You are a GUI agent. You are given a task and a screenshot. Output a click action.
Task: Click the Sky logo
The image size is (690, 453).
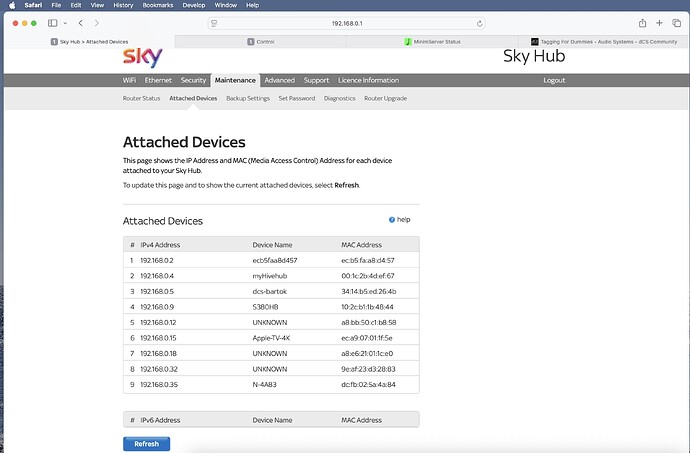tap(143, 57)
